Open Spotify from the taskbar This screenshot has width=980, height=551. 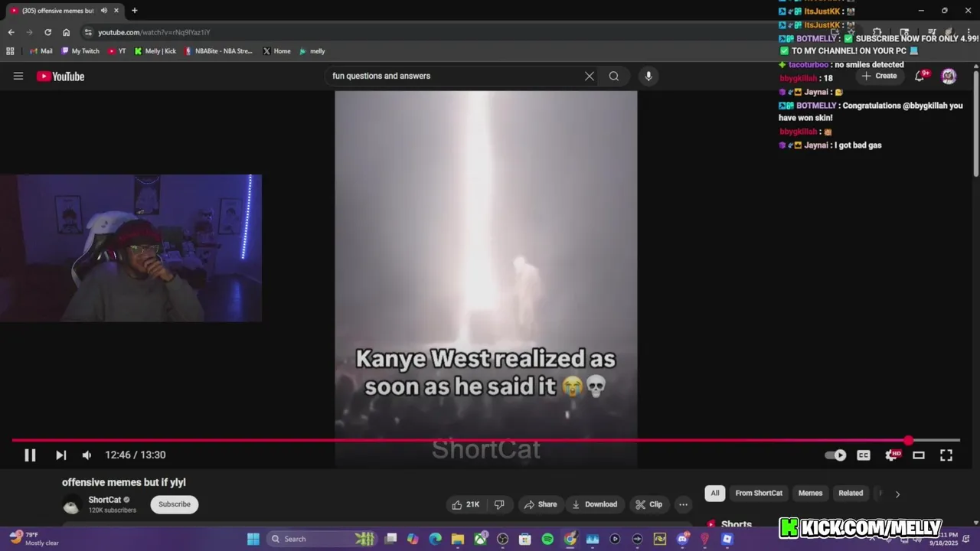coord(547,539)
